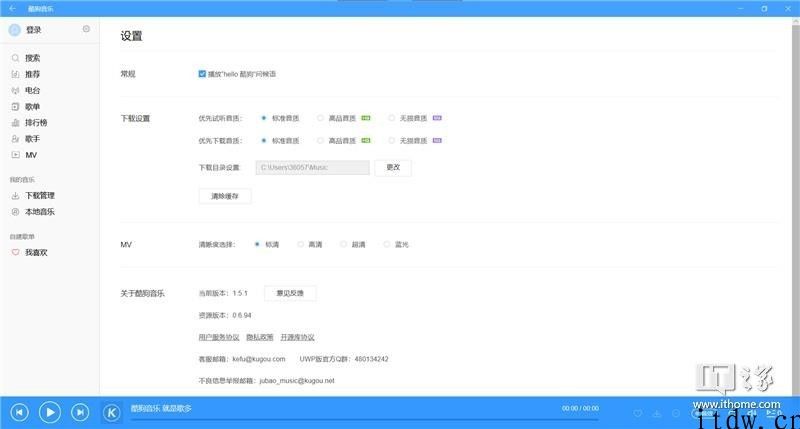
Task: Open the 排行榜 charts section
Action: [36, 122]
